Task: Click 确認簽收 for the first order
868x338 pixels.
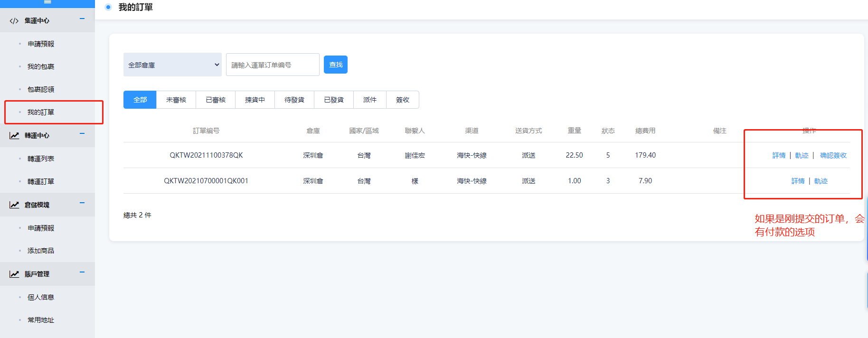Action: pyautogui.click(x=833, y=156)
